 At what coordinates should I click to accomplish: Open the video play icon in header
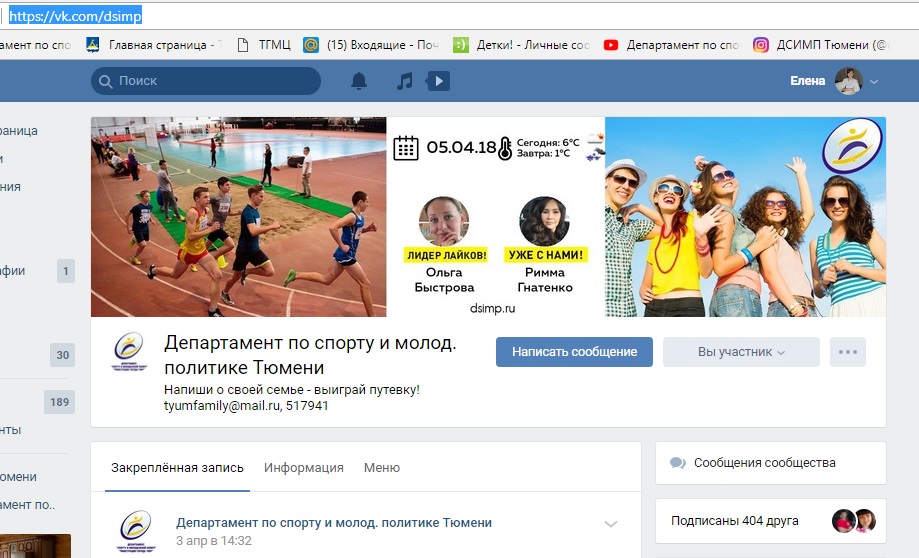click(438, 81)
